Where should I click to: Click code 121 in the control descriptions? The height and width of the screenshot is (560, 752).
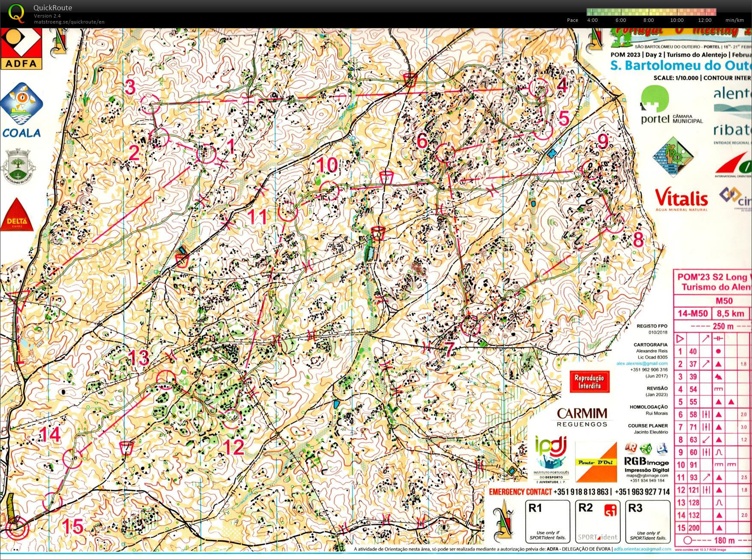693,490
